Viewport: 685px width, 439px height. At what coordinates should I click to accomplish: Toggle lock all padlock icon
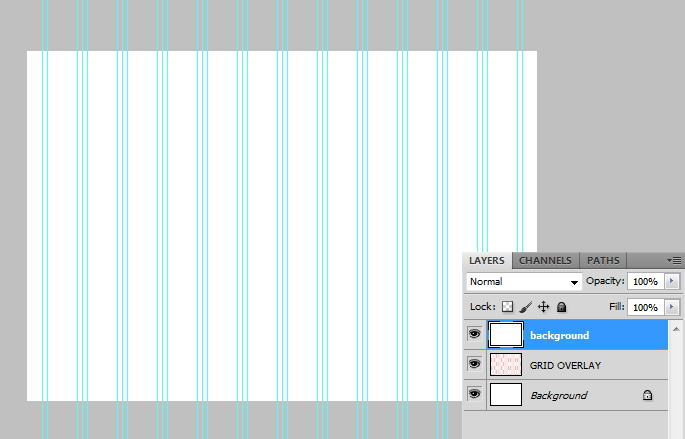point(561,307)
